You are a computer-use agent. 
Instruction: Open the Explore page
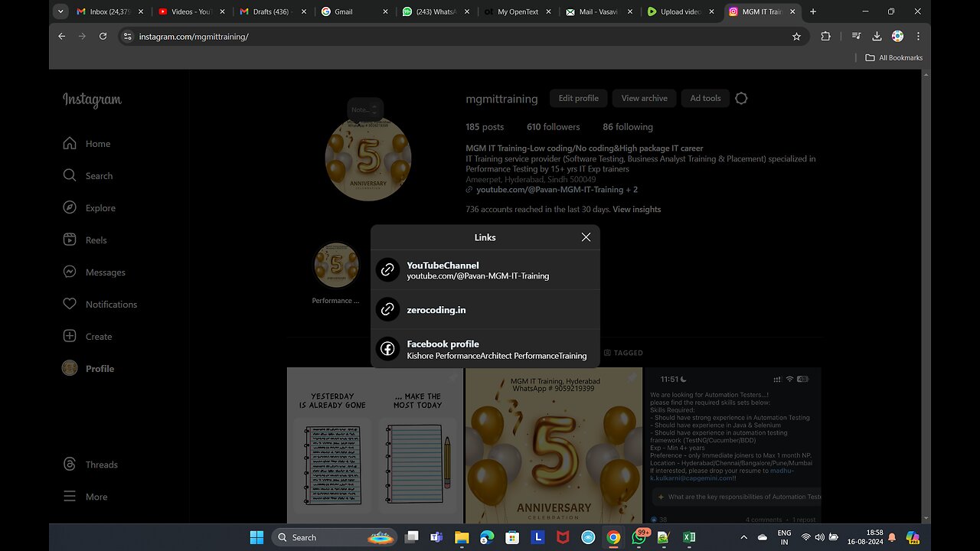[x=89, y=208]
